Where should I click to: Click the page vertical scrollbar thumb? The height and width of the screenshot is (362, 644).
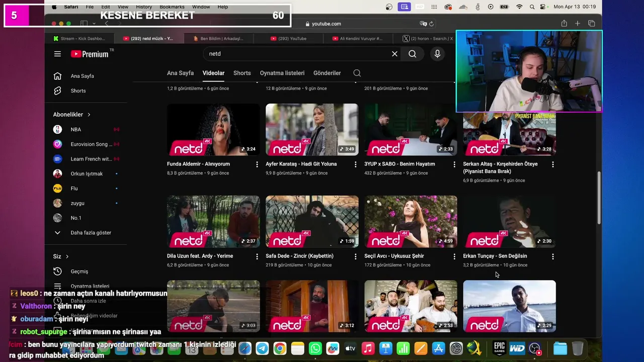click(x=599, y=199)
